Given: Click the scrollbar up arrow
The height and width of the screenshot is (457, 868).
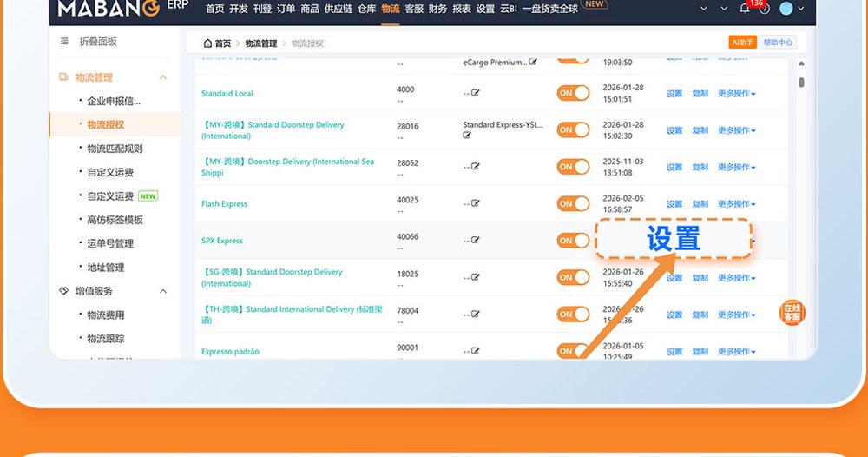Looking at the screenshot, I should point(801,63).
